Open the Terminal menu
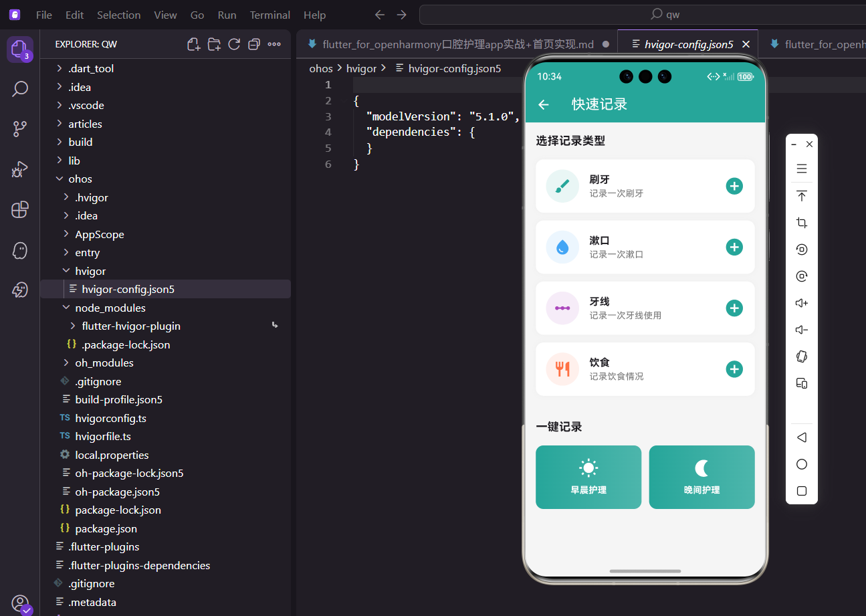This screenshot has width=866, height=616. pos(270,15)
